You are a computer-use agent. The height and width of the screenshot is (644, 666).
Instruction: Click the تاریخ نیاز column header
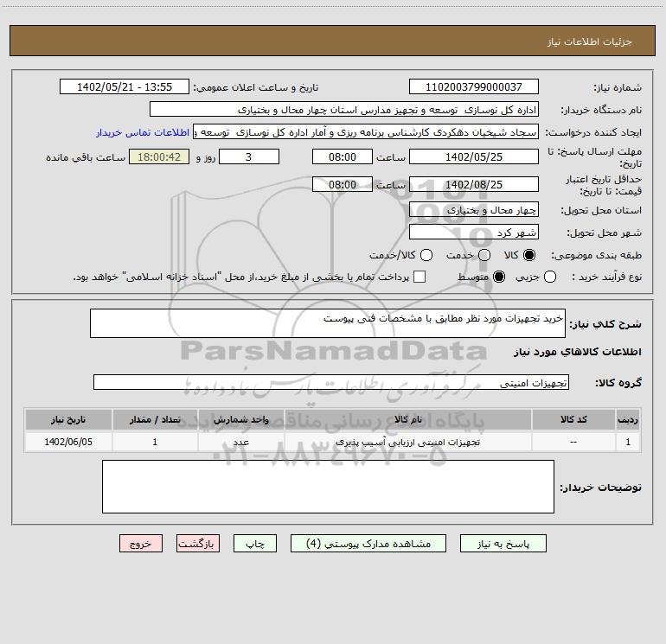(x=68, y=419)
